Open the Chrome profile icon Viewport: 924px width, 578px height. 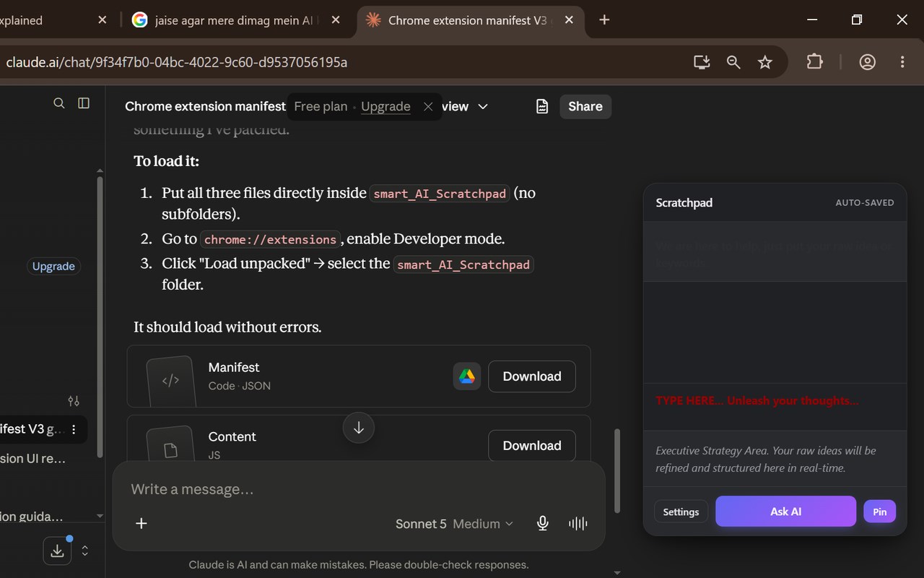click(x=868, y=62)
